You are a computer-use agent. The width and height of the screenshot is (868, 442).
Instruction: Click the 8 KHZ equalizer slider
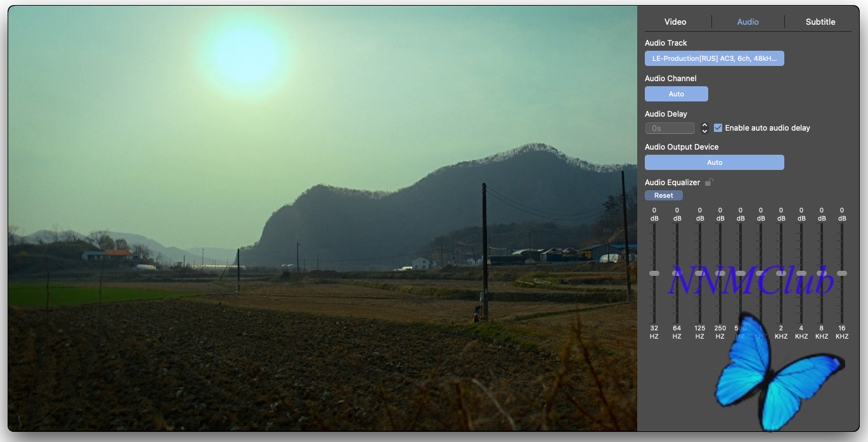[x=822, y=273]
